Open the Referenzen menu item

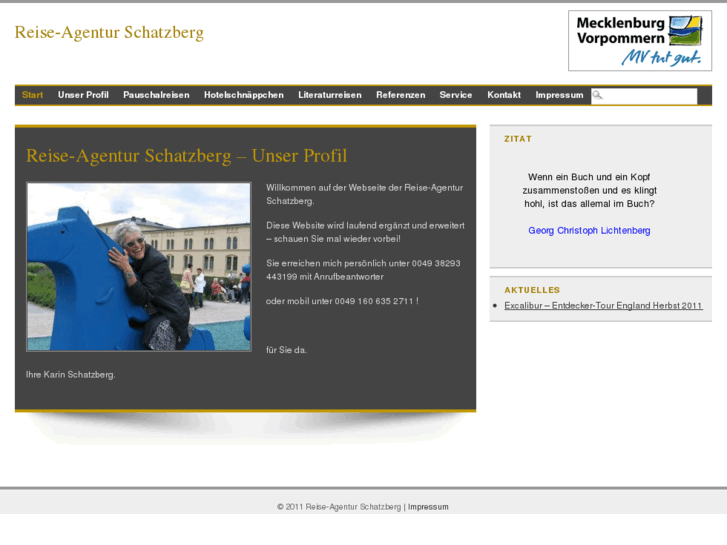coord(401,95)
